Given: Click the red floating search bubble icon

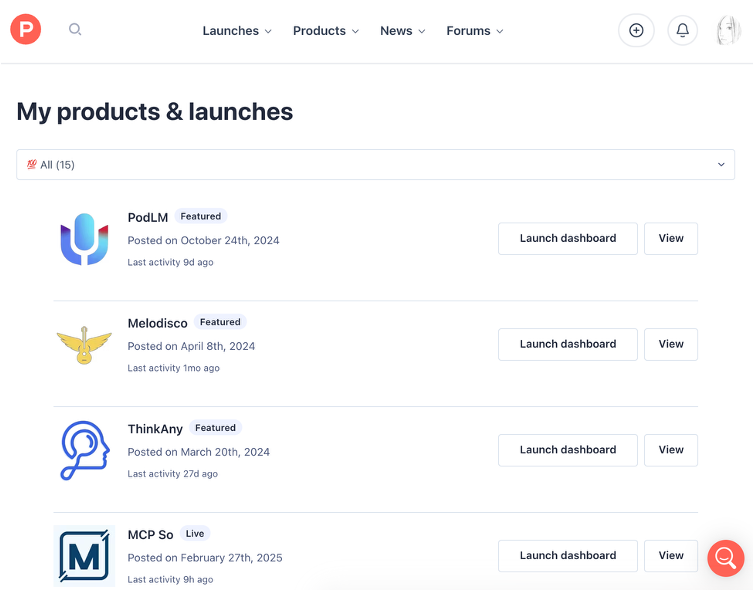Looking at the screenshot, I should [725, 558].
